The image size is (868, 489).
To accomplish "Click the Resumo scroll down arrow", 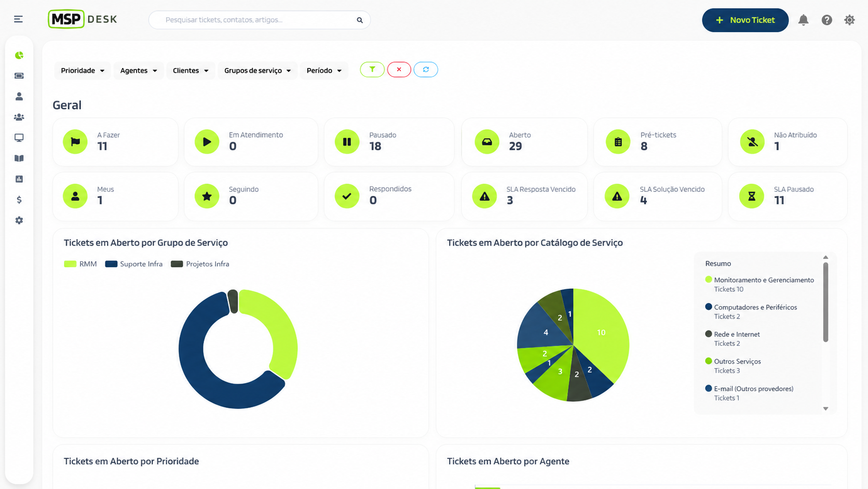I will [x=825, y=408].
